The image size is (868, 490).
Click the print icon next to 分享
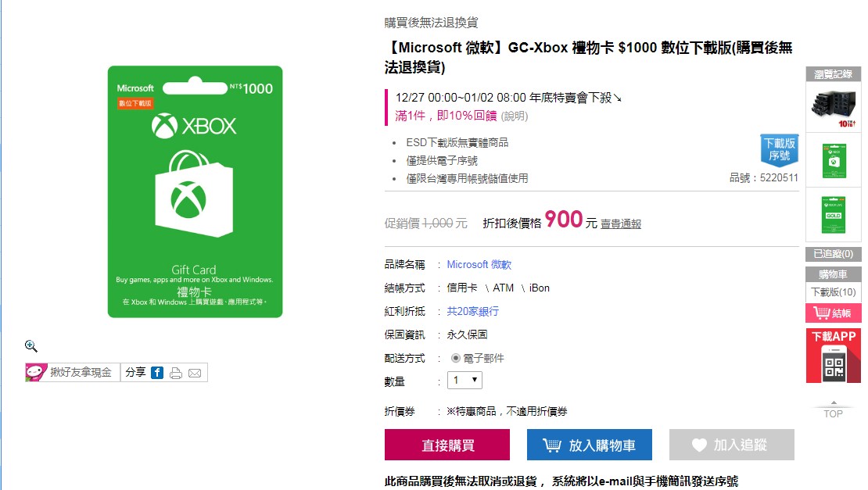(177, 372)
